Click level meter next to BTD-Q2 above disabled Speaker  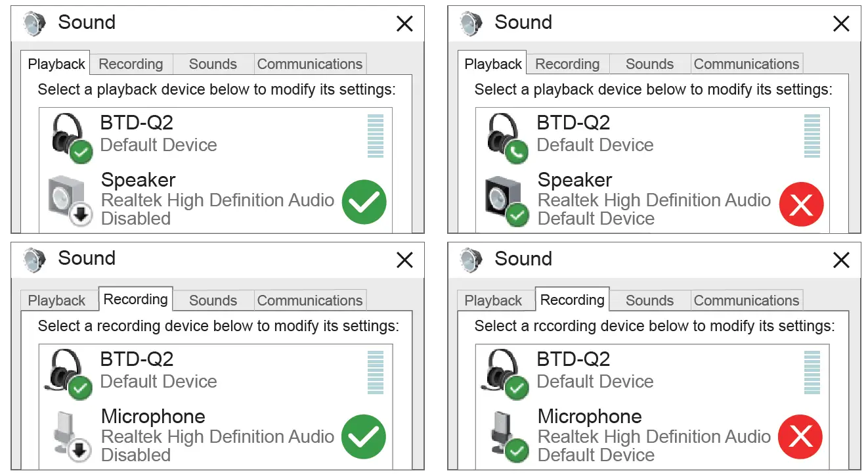coord(376,136)
